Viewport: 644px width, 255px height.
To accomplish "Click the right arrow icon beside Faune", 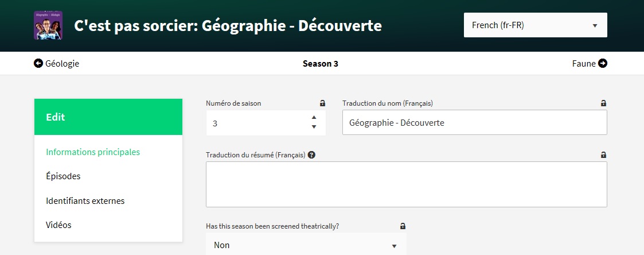I will click(x=603, y=64).
